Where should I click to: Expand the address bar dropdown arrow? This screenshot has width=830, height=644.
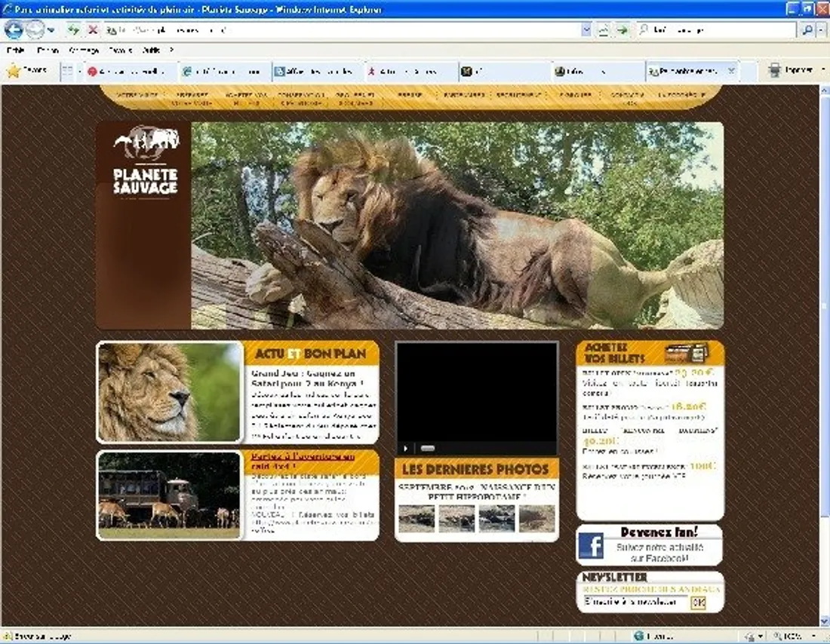[586, 30]
